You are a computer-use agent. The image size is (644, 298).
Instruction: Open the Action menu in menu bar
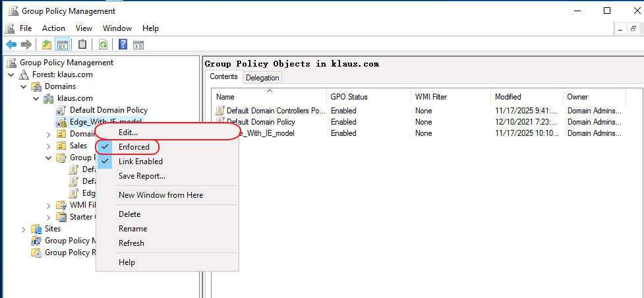(53, 28)
